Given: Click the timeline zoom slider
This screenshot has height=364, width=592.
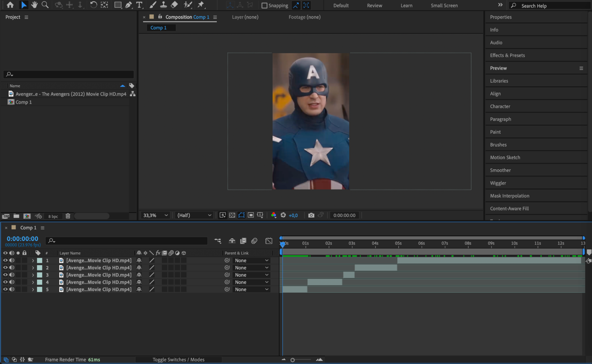Looking at the screenshot, I should (293, 360).
